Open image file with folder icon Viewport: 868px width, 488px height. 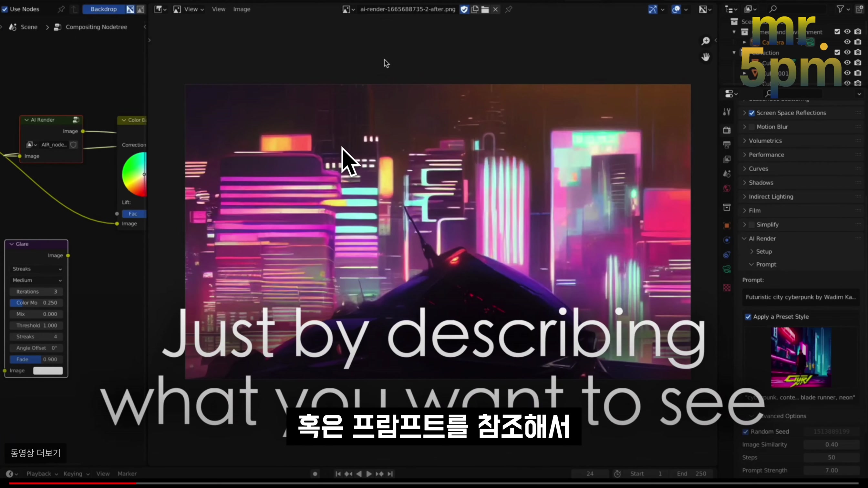[x=485, y=9]
